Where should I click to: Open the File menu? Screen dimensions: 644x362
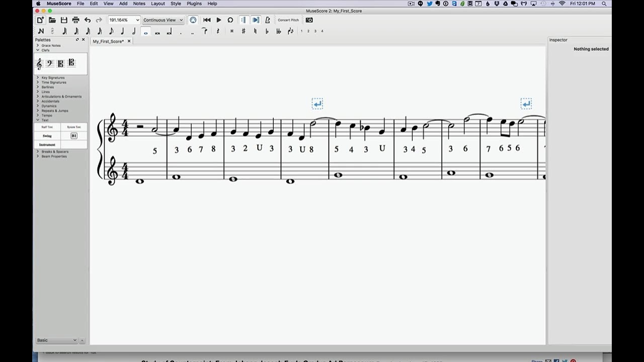coord(80,4)
